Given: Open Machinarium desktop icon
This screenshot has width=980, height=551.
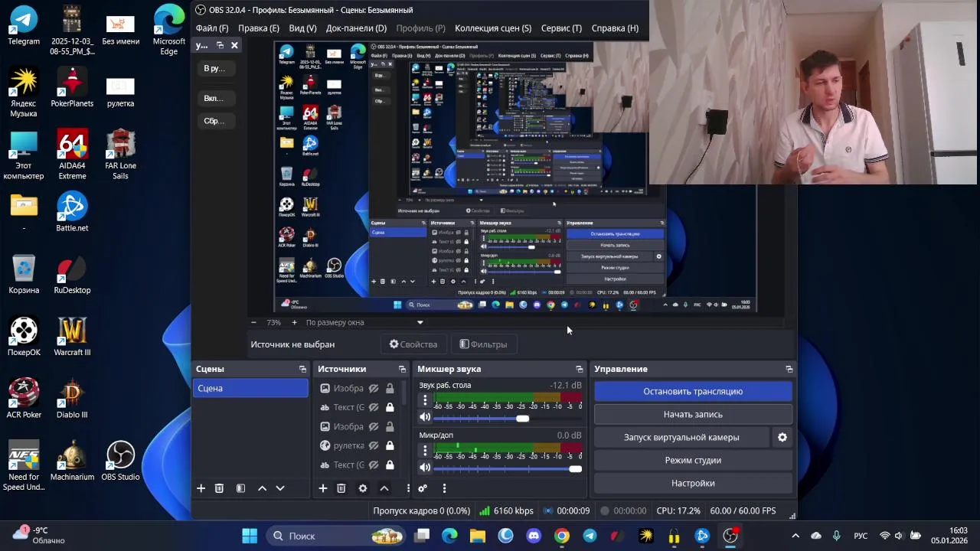Looking at the screenshot, I should click(72, 461).
